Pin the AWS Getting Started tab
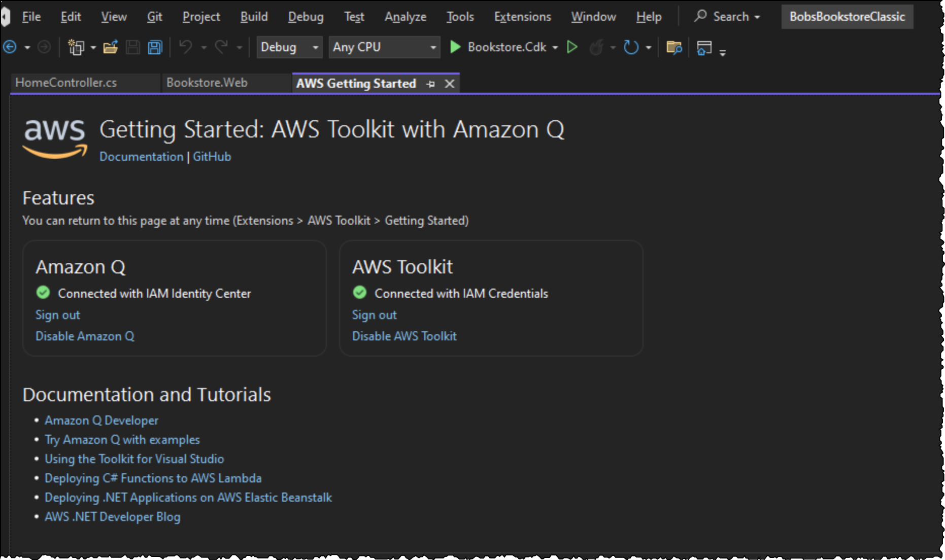 tap(431, 84)
